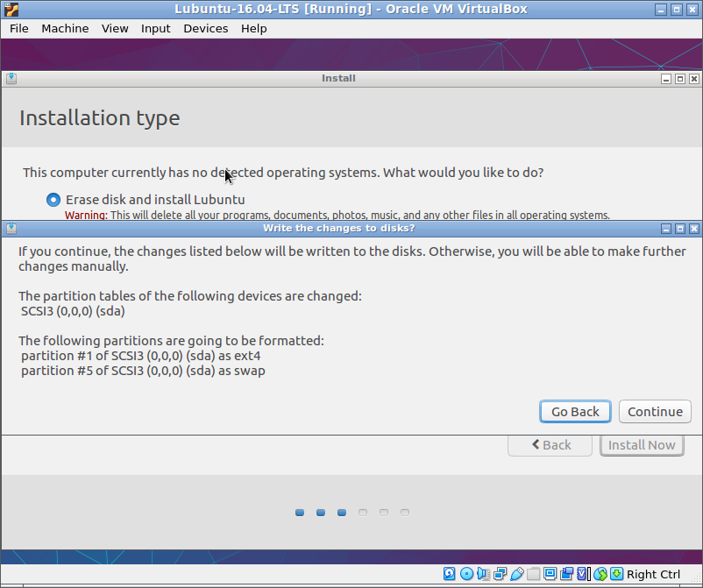Viewport: 703px width, 588px height.
Task: Close the Install window
Action: [694, 79]
